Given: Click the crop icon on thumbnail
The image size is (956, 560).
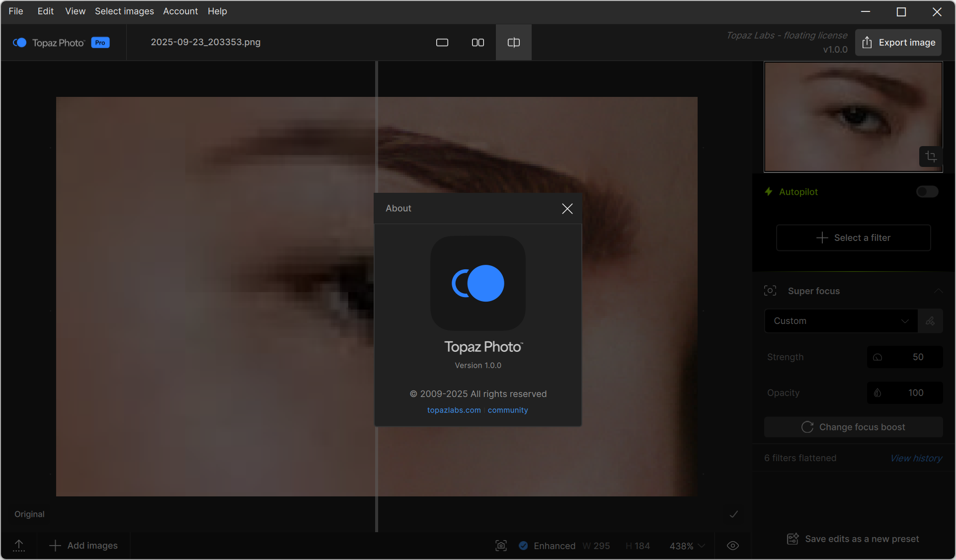Looking at the screenshot, I should click(930, 157).
